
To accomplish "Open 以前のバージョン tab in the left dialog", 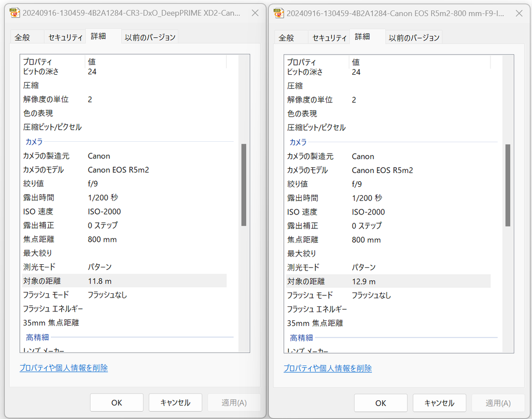I will [x=150, y=37].
